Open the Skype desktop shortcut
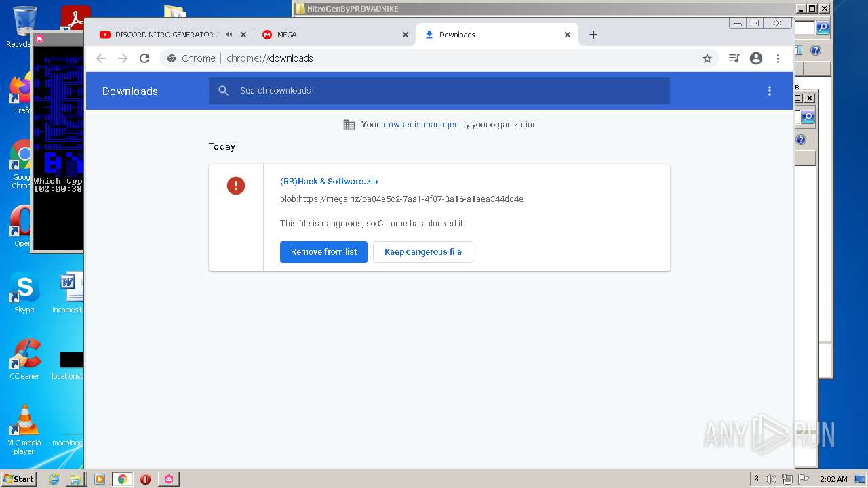Viewport: 868px width, 488px height. pyautogui.click(x=24, y=293)
